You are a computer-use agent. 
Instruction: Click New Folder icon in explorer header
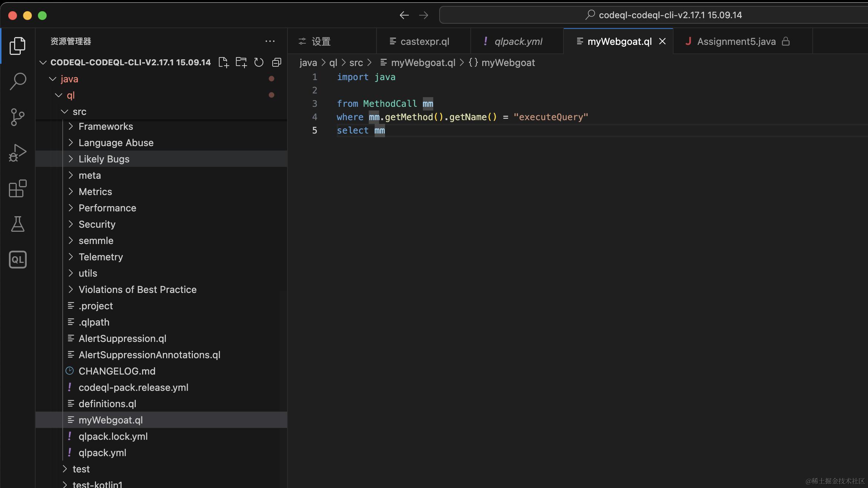point(241,62)
